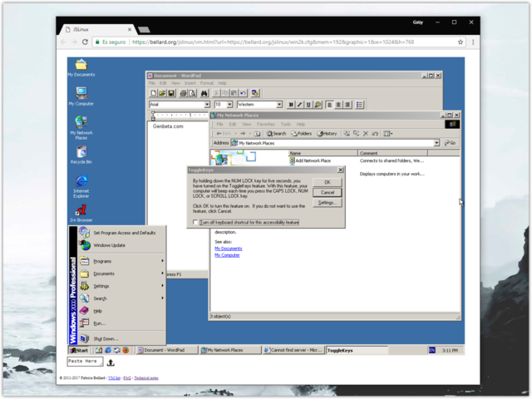The image size is (532, 399).
Task: Select D+ Browser desktop icon
Action: coord(81,214)
